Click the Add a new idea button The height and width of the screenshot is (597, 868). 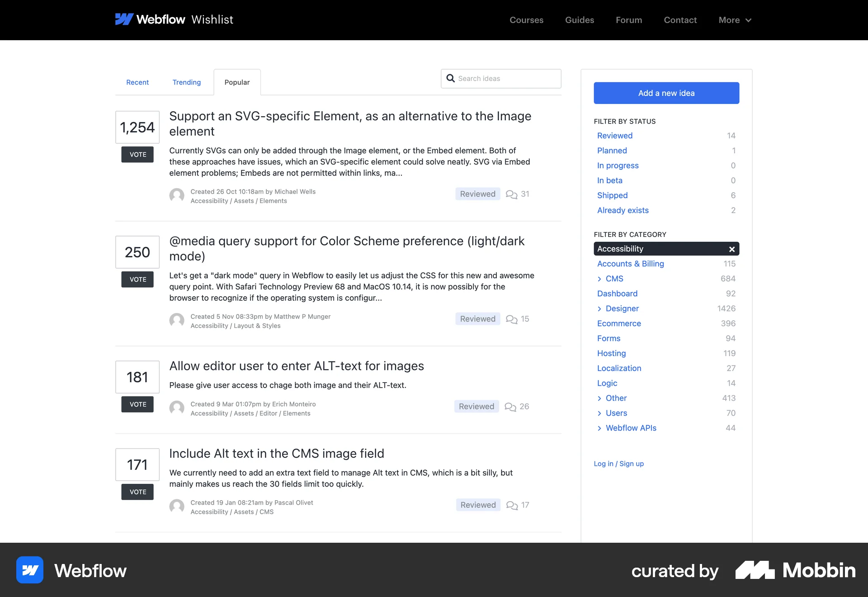point(666,93)
